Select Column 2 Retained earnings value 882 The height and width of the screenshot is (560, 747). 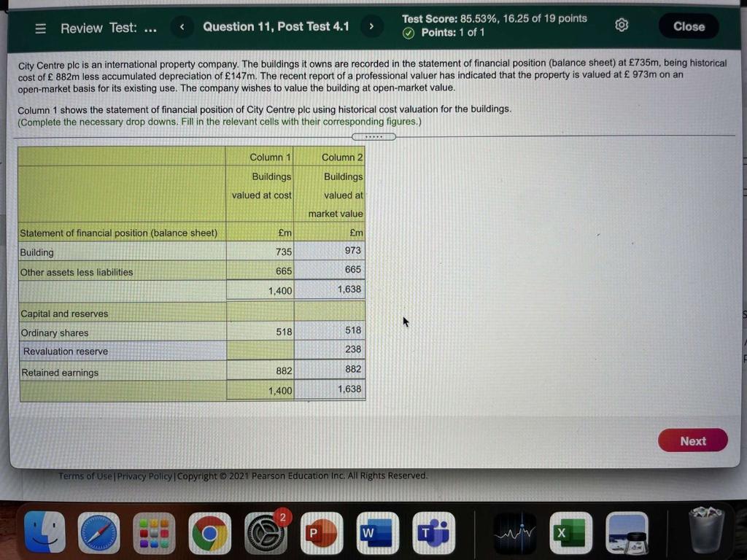point(330,370)
